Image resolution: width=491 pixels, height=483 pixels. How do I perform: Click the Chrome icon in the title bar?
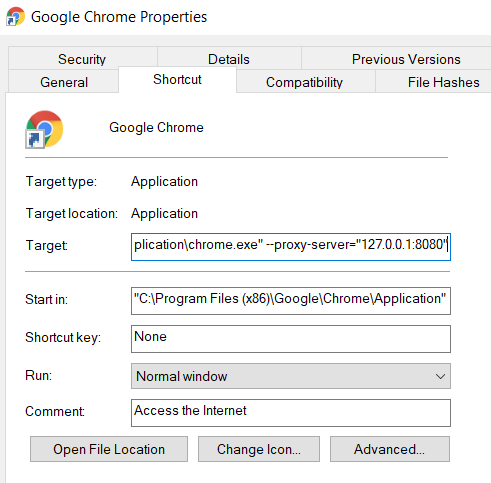click(15, 16)
